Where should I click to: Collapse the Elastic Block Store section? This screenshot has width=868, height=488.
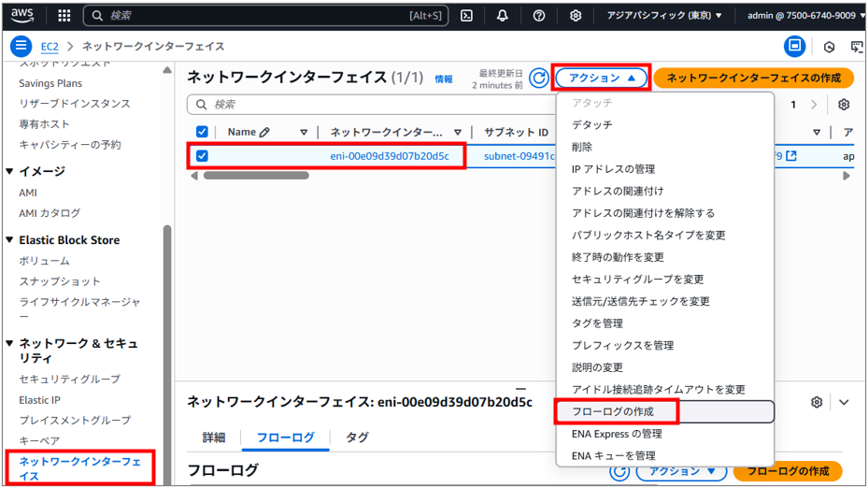point(9,240)
